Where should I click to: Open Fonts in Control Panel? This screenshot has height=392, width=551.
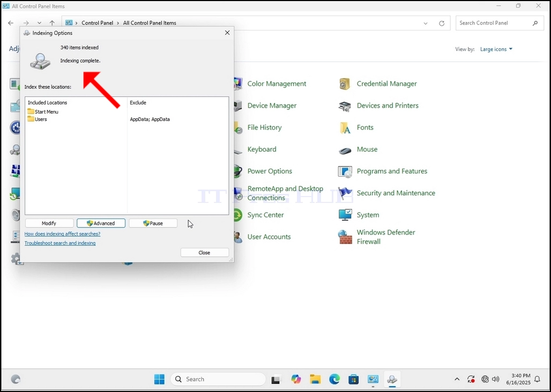[365, 127]
